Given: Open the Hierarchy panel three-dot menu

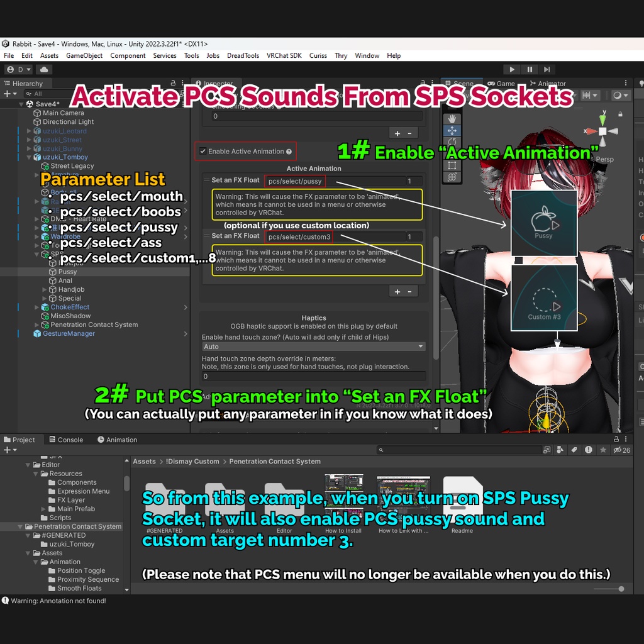Looking at the screenshot, I should (x=182, y=83).
